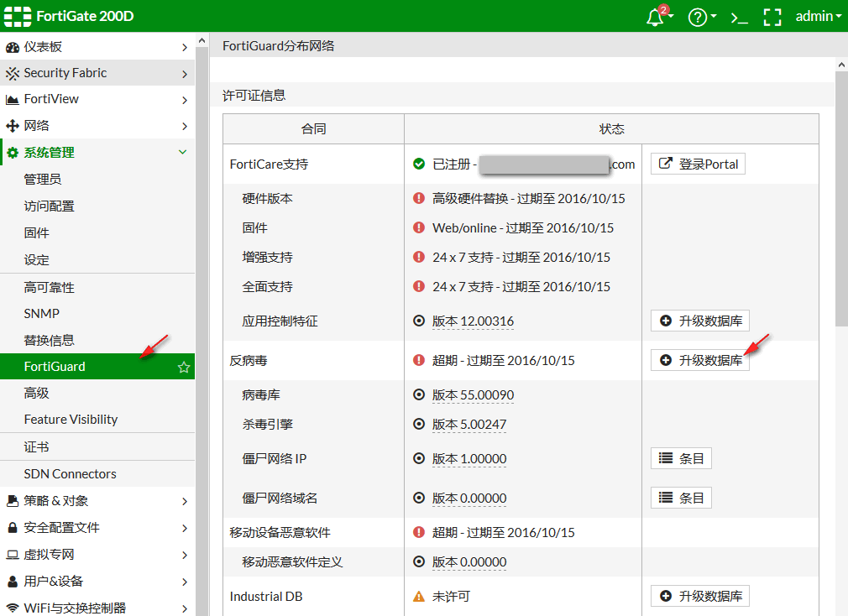The height and width of the screenshot is (616, 848).
Task: Click the red alert icon for 反病毒
Action: (419, 360)
